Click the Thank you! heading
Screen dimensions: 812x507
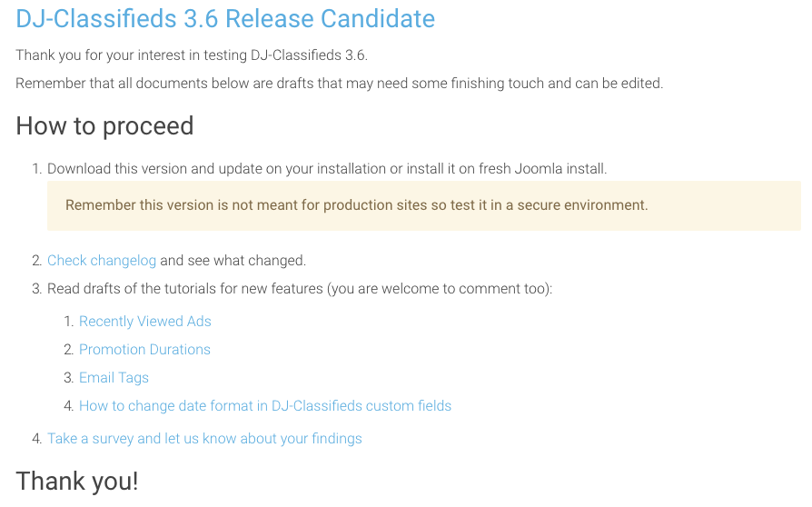pos(77,482)
